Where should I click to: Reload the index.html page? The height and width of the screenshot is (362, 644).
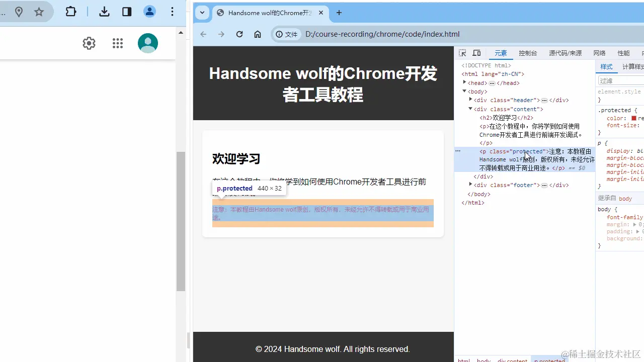239,34
